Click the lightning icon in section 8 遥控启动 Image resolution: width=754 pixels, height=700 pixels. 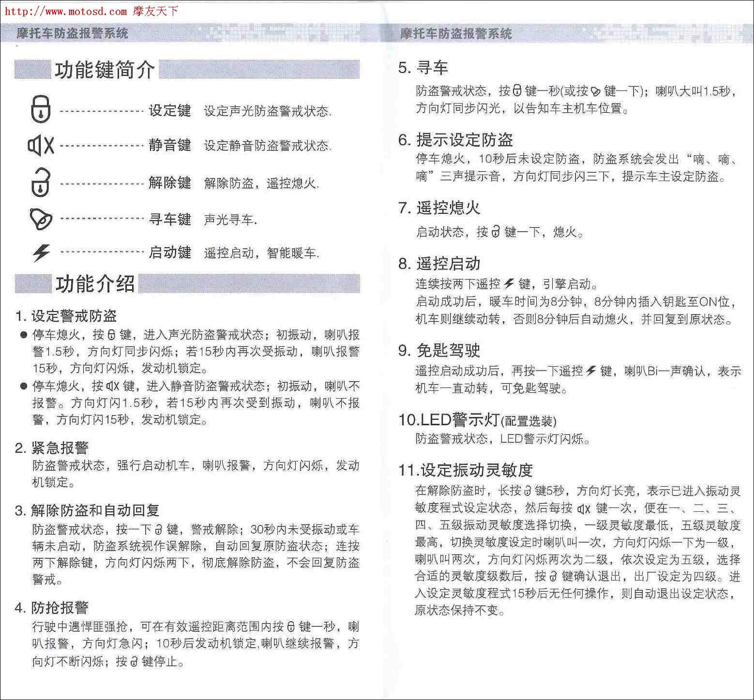tap(509, 283)
